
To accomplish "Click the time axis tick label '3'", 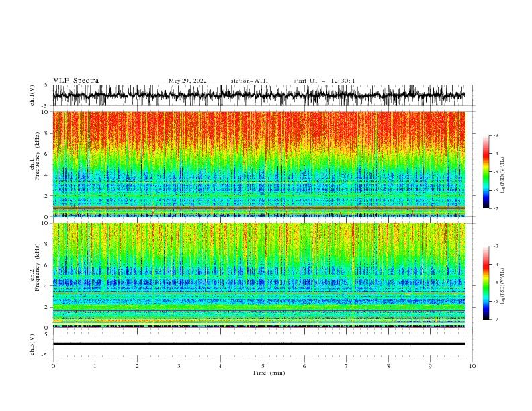I will [179, 366].
